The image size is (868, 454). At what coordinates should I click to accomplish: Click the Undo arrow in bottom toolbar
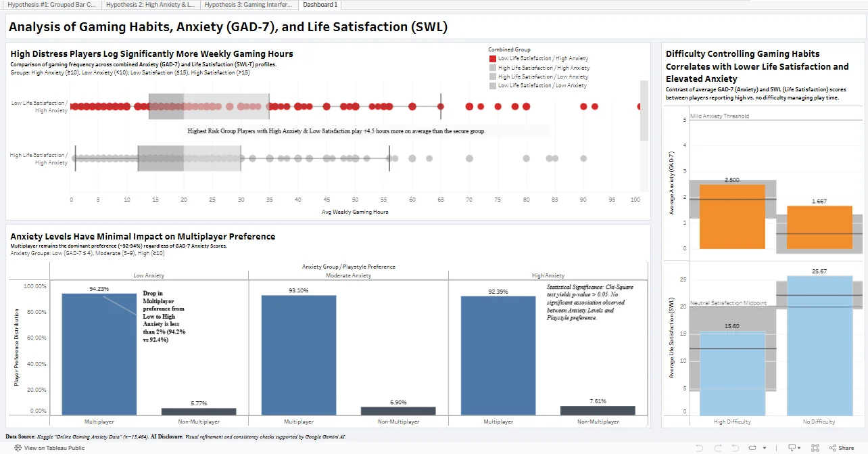pos(700,448)
